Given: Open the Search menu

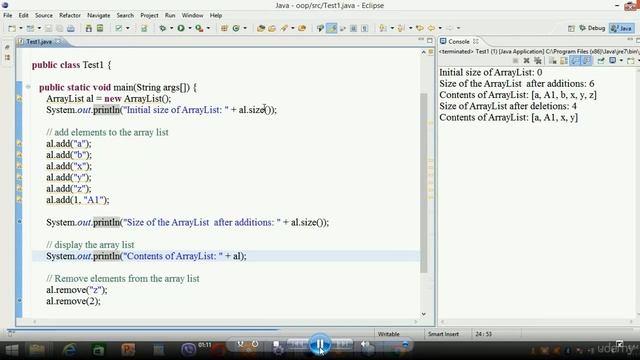Looking at the screenshot, I should 125,15.
